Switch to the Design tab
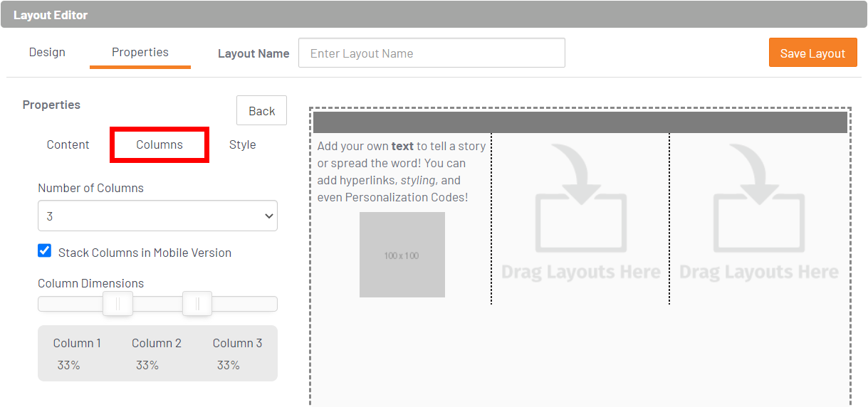 pyautogui.click(x=47, y=53)
